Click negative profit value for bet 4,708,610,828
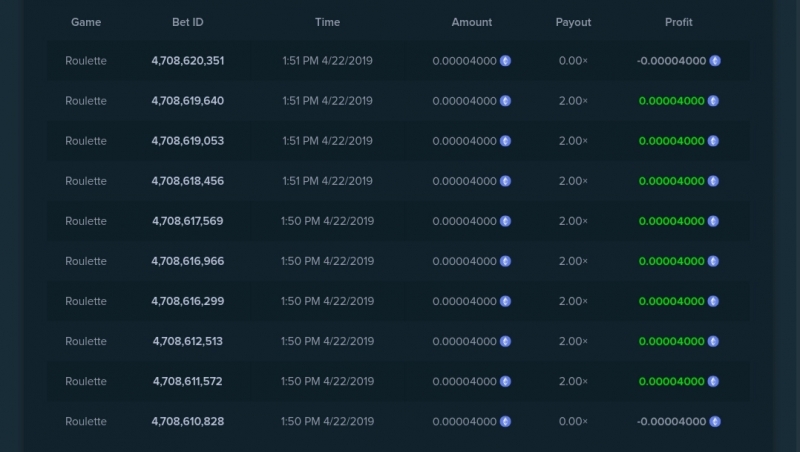Viewport: 800px width, 452px height. 671,421
